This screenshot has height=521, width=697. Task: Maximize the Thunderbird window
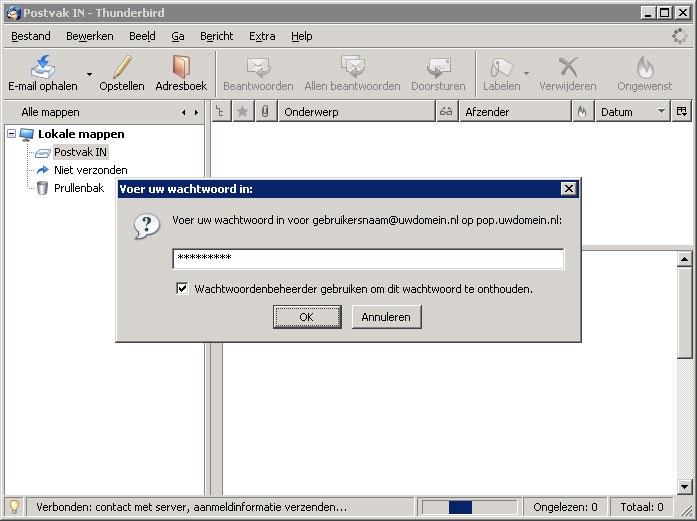665,13
